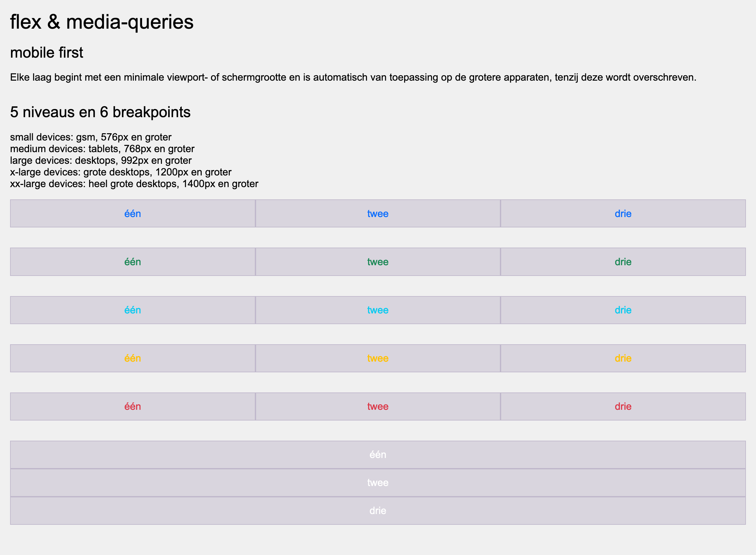Click the "5 niveaus en 6 breakpoints" heading
The image size is (756, 555).
[100, 112]
